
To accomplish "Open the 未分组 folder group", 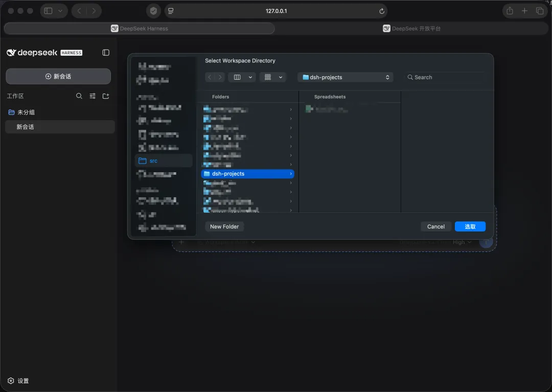I will point(60,112).
